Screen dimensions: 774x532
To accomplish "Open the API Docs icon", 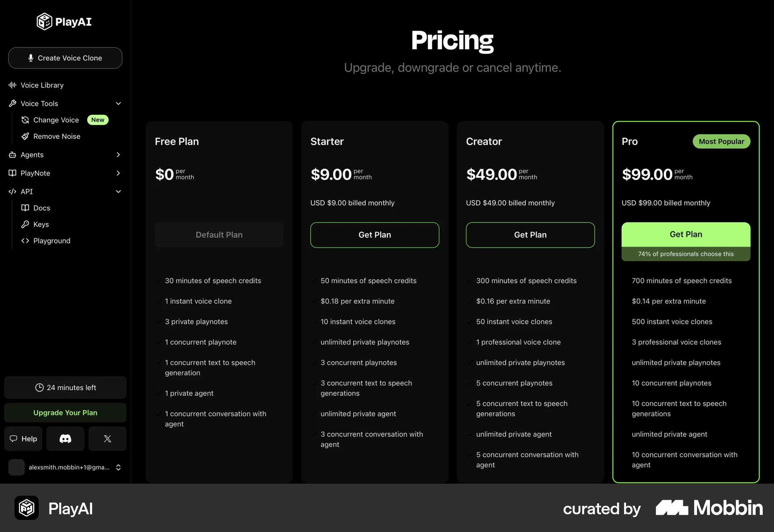I will (x=25, y=208).
